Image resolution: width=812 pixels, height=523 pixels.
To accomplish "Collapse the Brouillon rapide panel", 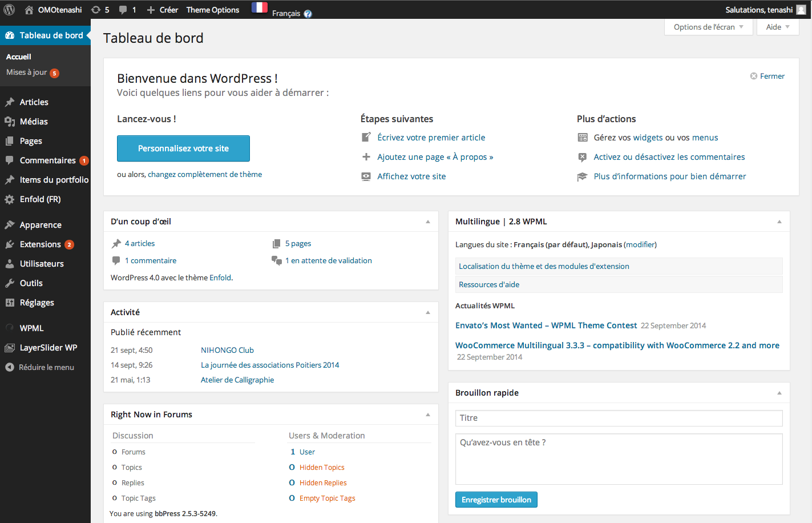I will (779, 393).
